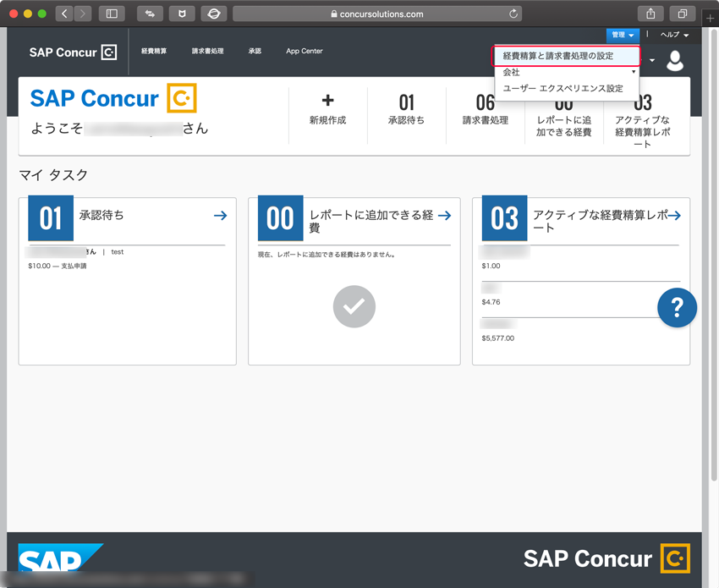Click the SAP Concur logo in header
The height and width of the screenshot is (588, 719).
click(73, 52)
